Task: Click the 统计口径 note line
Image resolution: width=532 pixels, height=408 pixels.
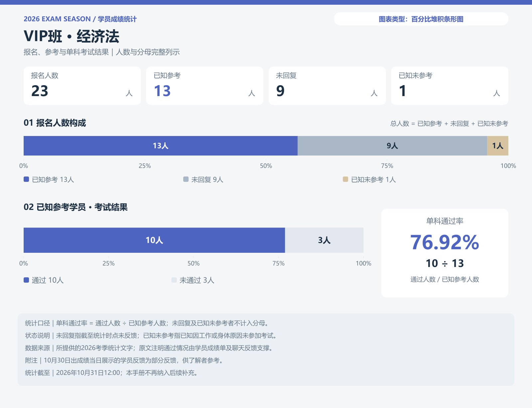Action: click(x=147, y=323)
